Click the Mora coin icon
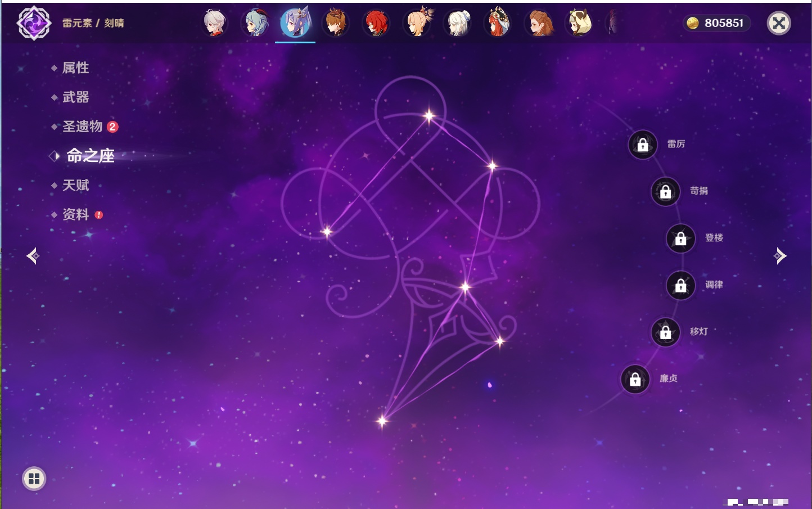The height and width of the screenshot is (509, 812). coord(693,23)
